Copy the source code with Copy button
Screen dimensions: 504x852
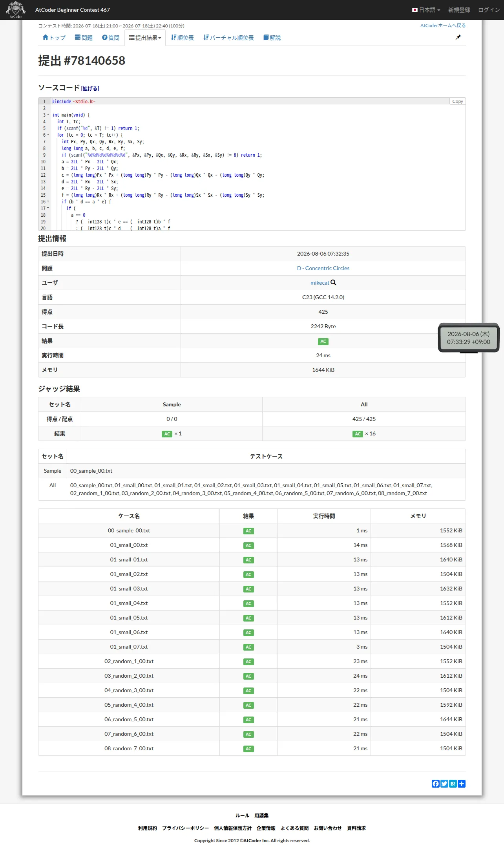[x=457, y=101]
